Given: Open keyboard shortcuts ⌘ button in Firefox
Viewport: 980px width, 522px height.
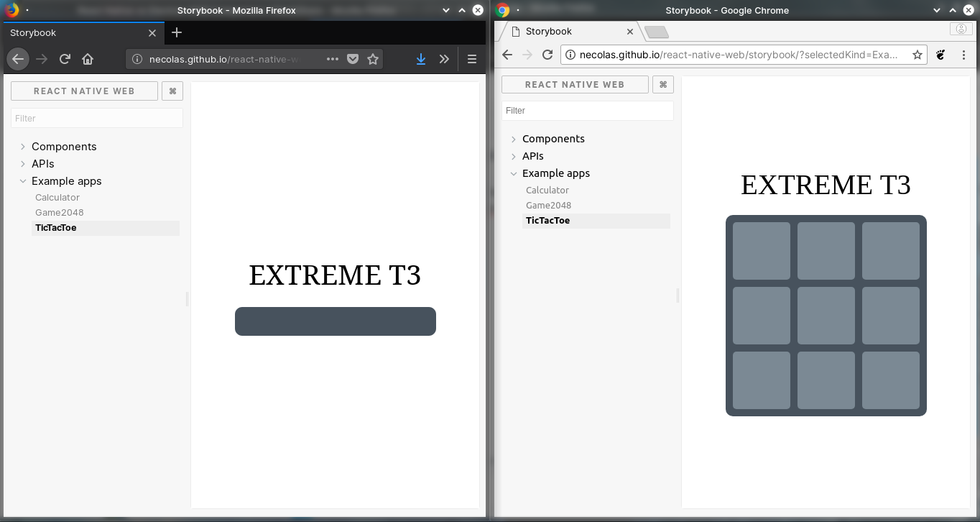Looking at the screenshot, I should tap(172, 91).
